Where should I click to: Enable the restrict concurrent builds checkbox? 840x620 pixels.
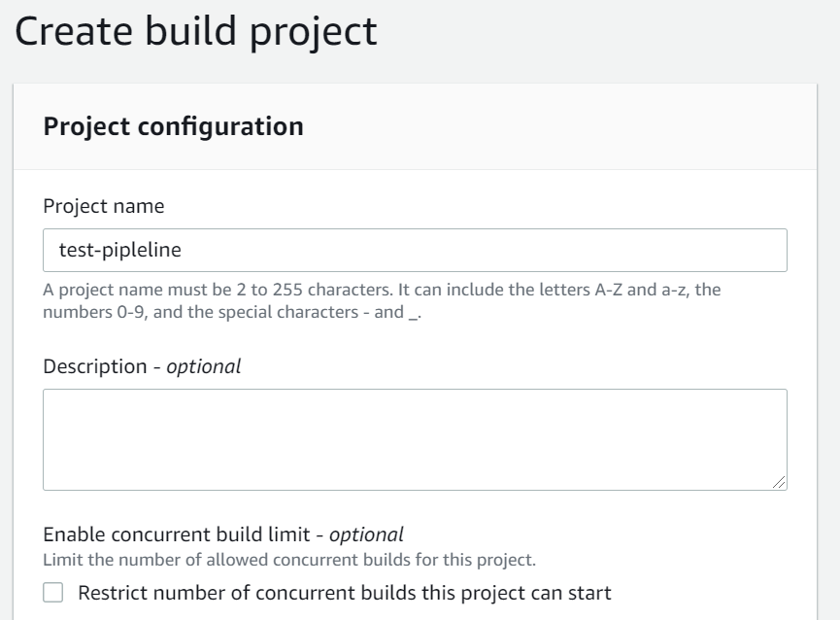(x=53, y=593)
